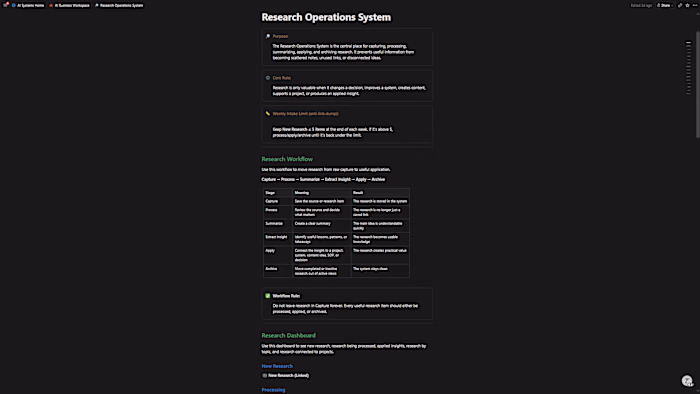This screenshot has width=700, height=394.
Task: Click the Workflow Rule callout heading
Action: (286, 296)
